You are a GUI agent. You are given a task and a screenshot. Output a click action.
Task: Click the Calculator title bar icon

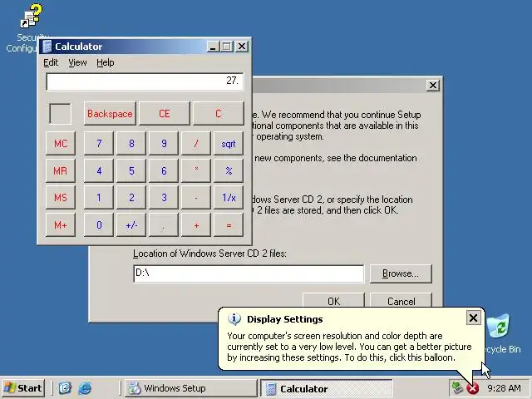point(47,47)
